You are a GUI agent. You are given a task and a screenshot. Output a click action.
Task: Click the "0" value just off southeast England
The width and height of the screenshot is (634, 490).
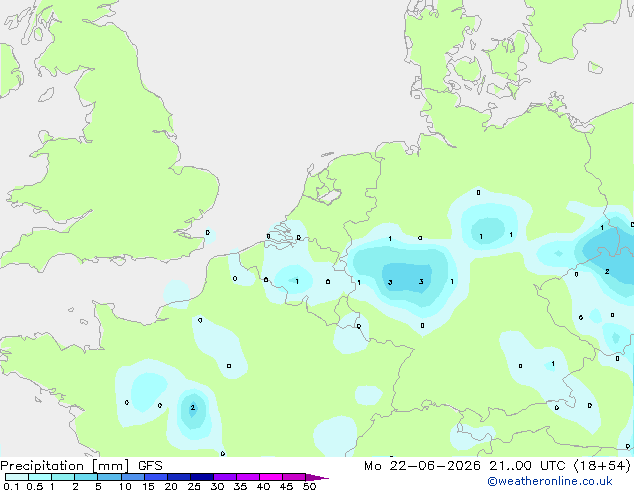click(207, 232)
